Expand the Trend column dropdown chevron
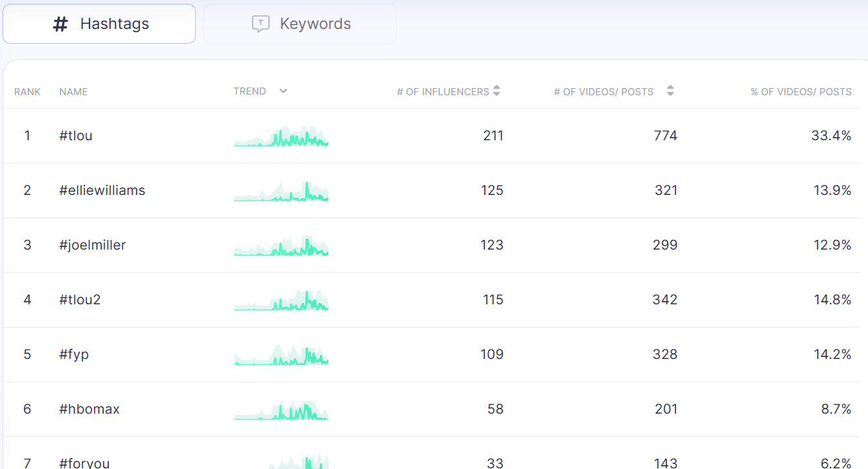The height and width of the screenshot is (469, 868). (283, 91)
